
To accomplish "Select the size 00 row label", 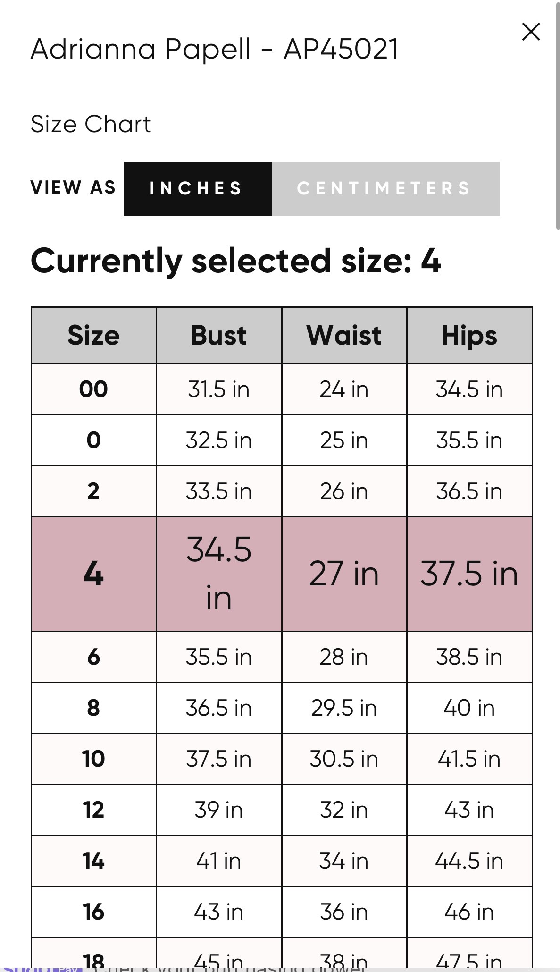I will click(x=93, y=389).
